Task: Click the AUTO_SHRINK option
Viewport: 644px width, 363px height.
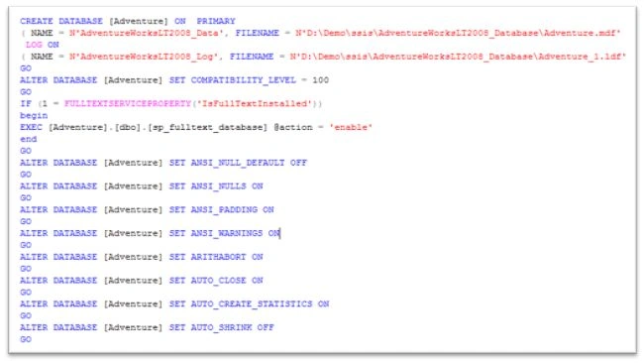Action: click(221, 327)
